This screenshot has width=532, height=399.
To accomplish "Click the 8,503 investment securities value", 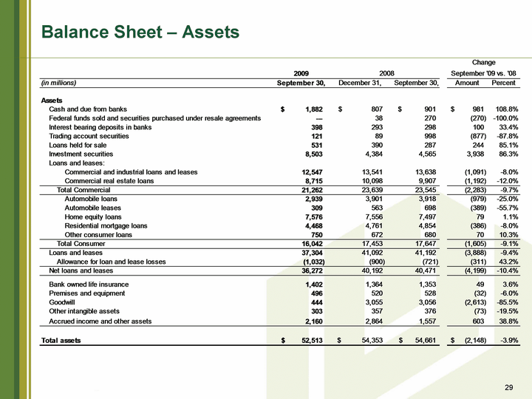I will pyautogui.click(x=314, y=154).
